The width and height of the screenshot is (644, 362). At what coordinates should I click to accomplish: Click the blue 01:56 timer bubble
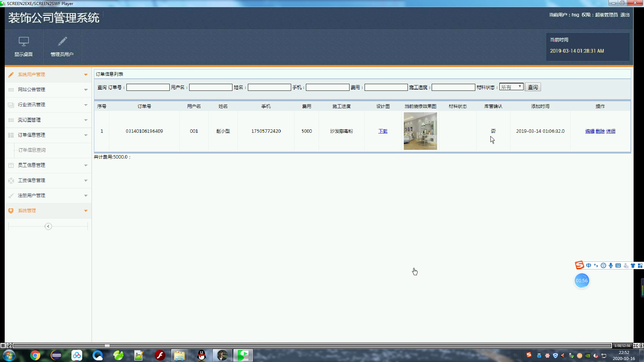[582, 281]
